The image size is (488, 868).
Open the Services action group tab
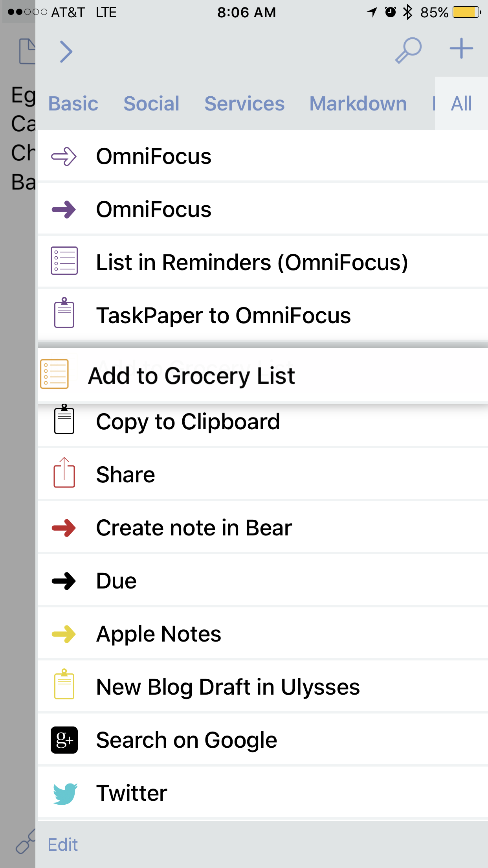244,104
